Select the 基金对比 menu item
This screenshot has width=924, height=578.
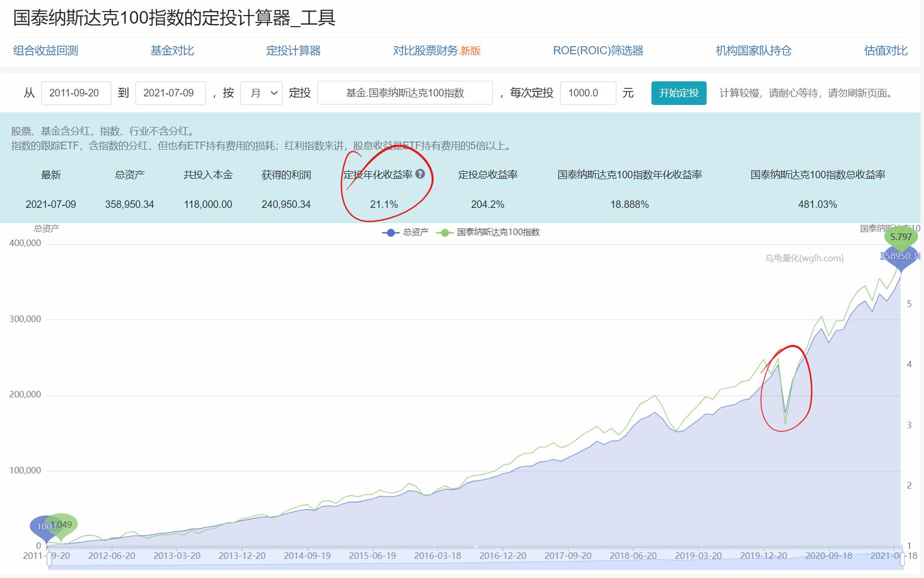coord(171,50)
